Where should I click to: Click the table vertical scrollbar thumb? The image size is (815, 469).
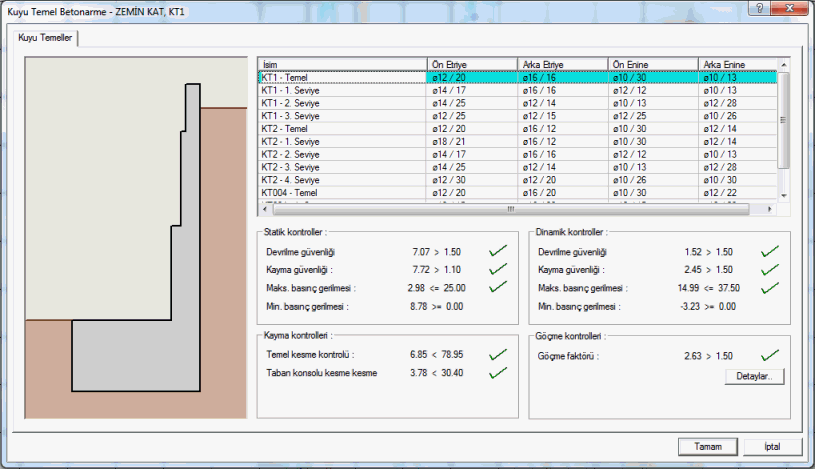pos(784,120)
